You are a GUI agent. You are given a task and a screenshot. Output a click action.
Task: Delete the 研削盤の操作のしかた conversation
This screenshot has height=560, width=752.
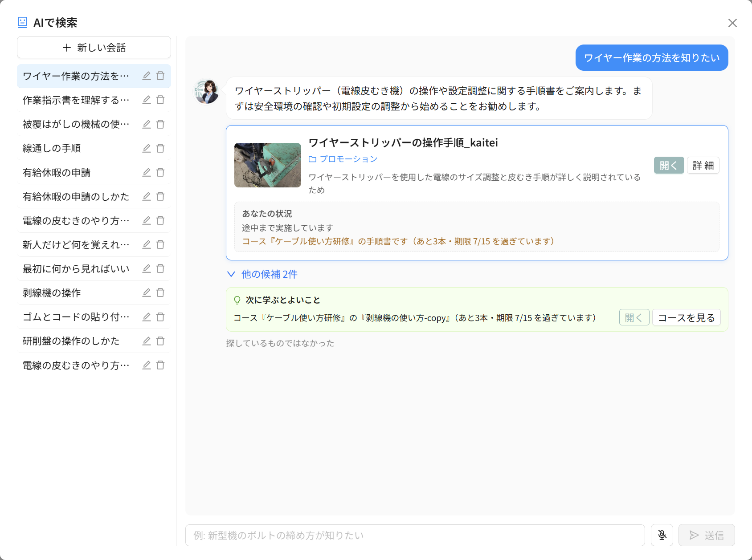point(160,341)
